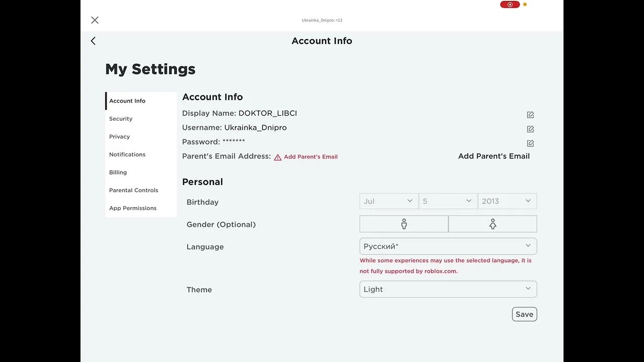Go back using the left chevron arrow
Screen dimensions: 644x362
point(93,41)
